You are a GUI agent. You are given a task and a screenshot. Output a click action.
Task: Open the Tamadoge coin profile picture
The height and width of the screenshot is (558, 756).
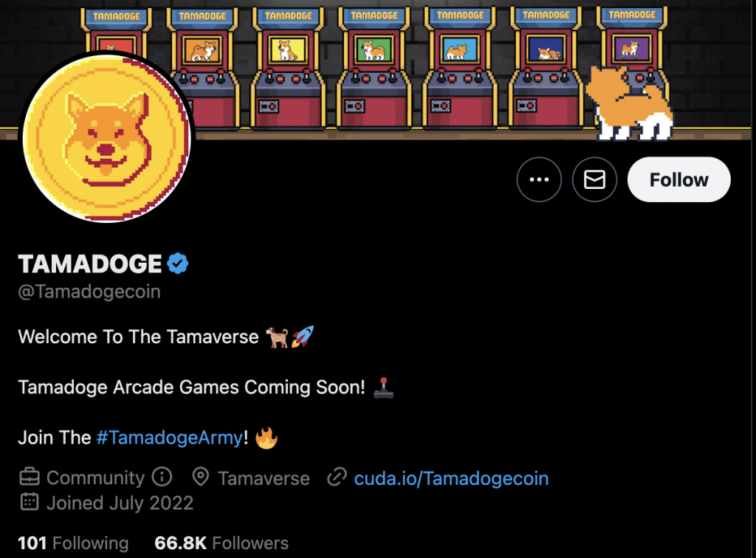107,138
